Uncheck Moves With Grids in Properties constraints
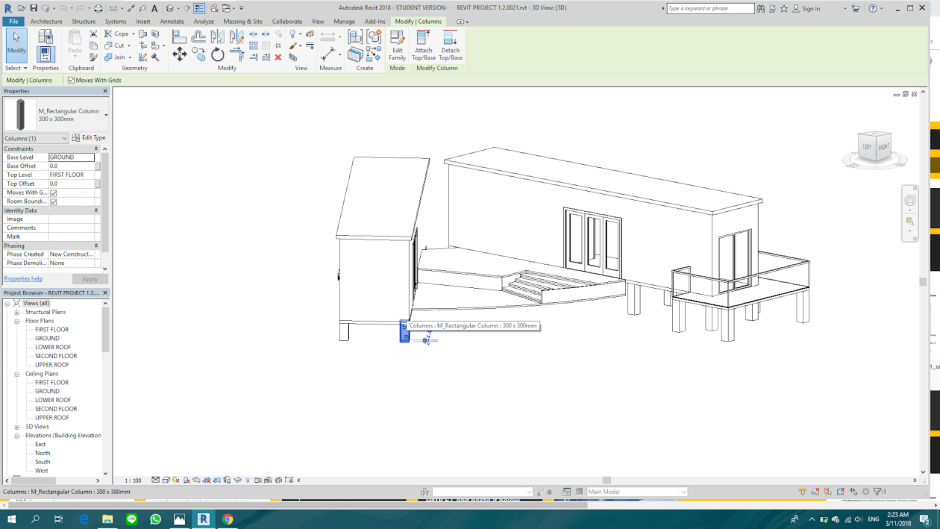This screenshot has width=940, height=529. click(54, 193)
